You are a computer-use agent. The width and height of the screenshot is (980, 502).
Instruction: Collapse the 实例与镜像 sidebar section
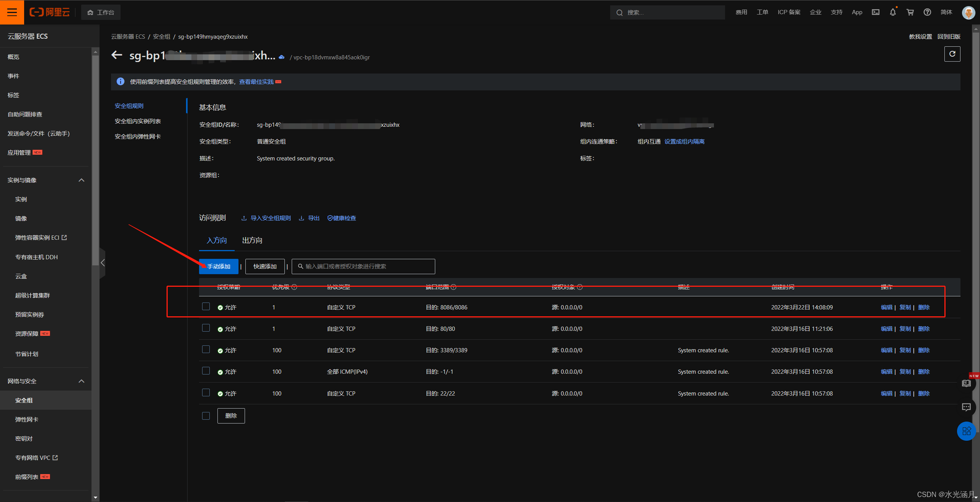pos(81,180)
